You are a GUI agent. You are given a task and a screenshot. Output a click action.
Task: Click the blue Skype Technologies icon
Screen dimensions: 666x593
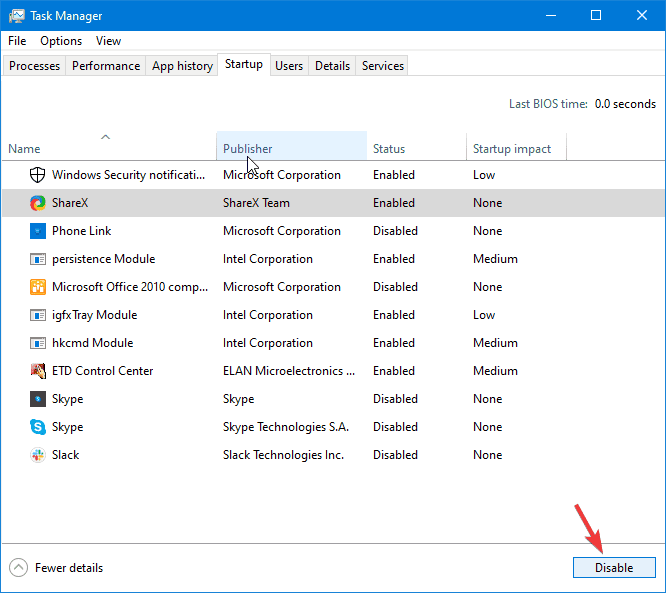coord(37,427)
